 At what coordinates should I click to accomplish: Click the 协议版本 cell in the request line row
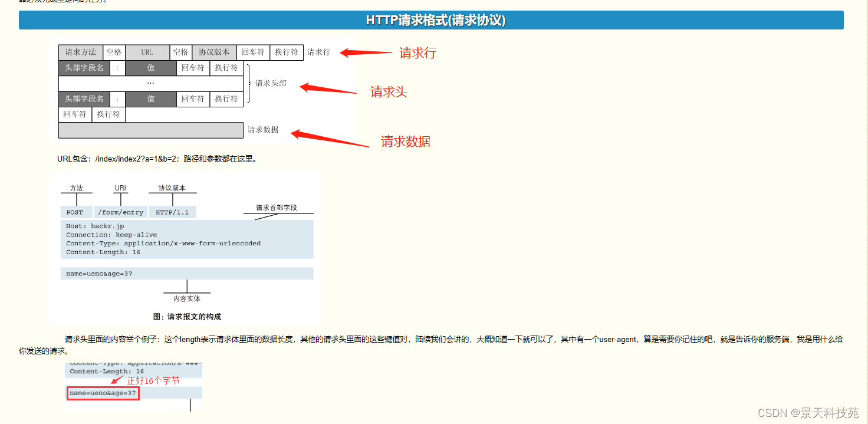pos(214,52)
